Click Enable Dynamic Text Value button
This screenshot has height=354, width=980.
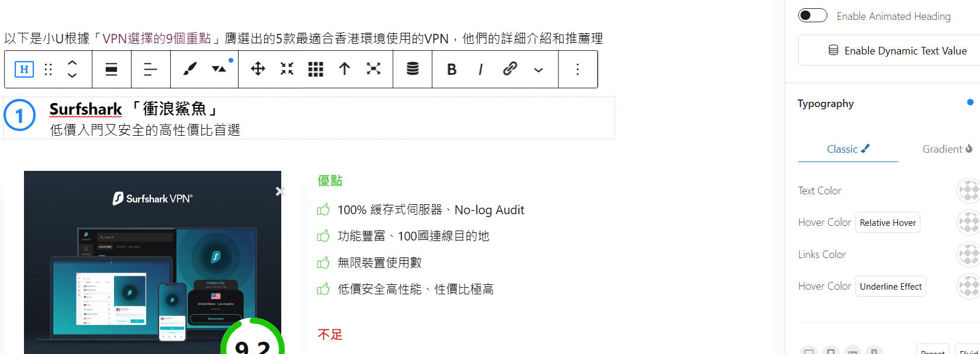(x=897, y=50)
